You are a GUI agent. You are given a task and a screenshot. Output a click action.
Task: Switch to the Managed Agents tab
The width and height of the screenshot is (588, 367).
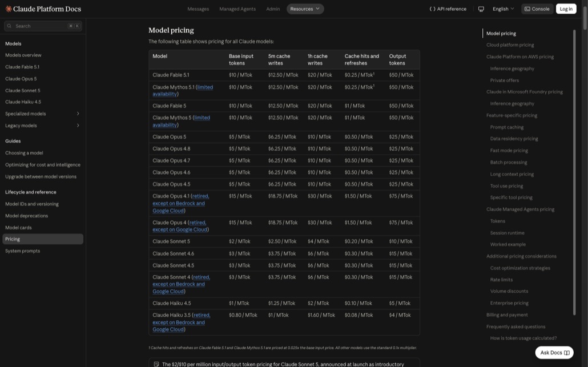237,9
